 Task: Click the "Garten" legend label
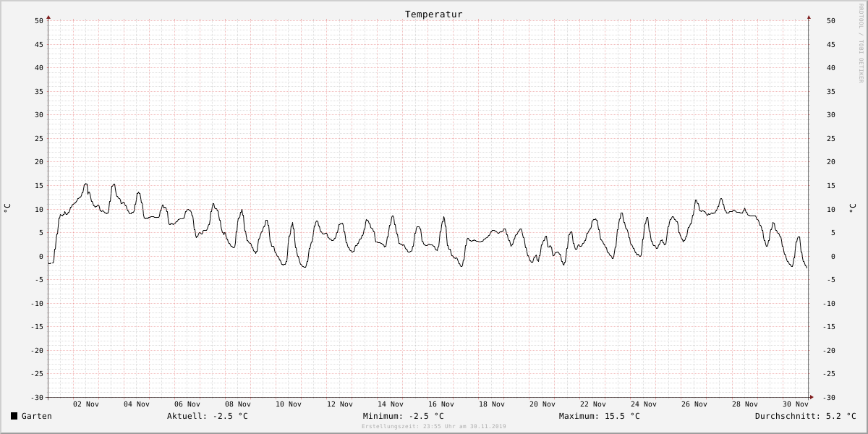(37, 416)
